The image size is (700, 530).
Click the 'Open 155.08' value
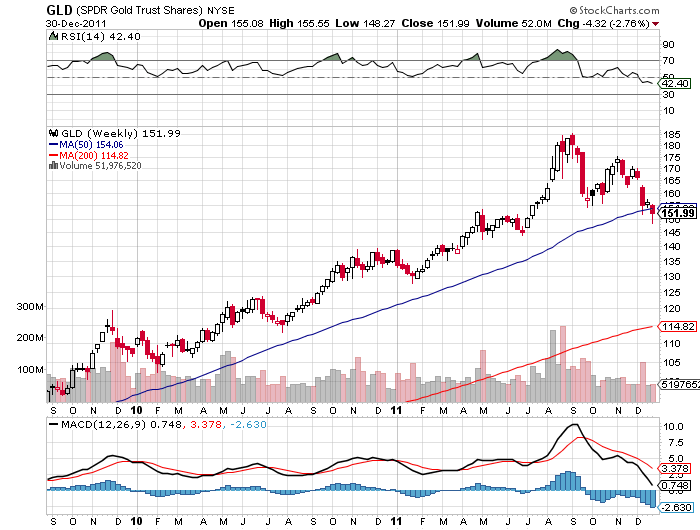[231, 23]
